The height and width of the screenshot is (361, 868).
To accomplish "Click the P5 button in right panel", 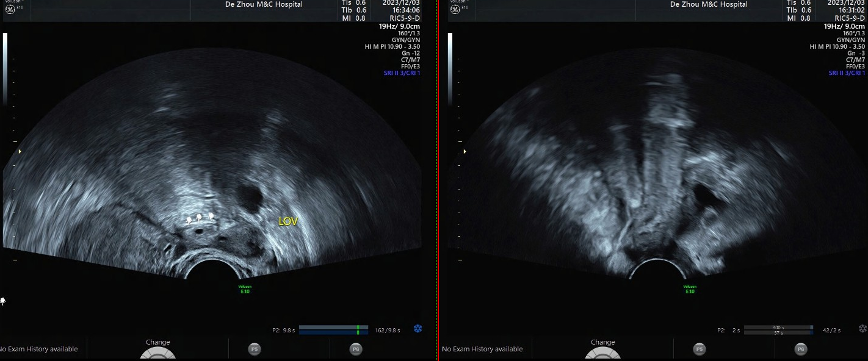I will point(700,349).
